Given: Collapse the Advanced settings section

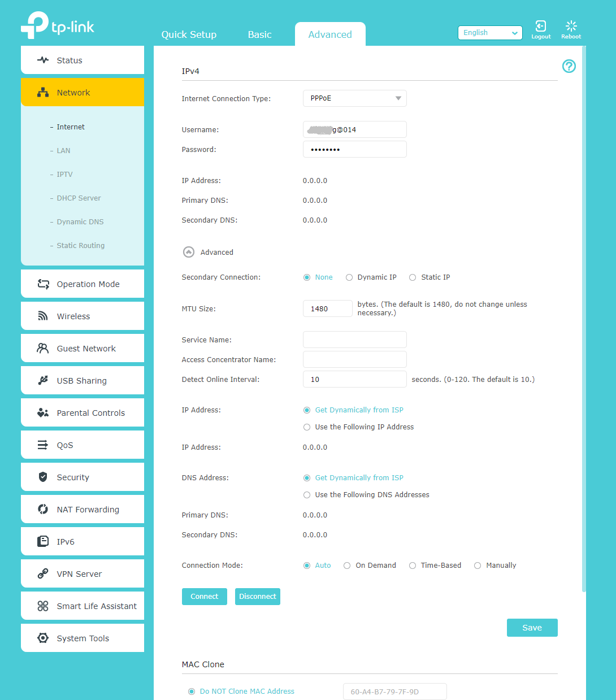Looking at the screenshot, I should [189, 252].
